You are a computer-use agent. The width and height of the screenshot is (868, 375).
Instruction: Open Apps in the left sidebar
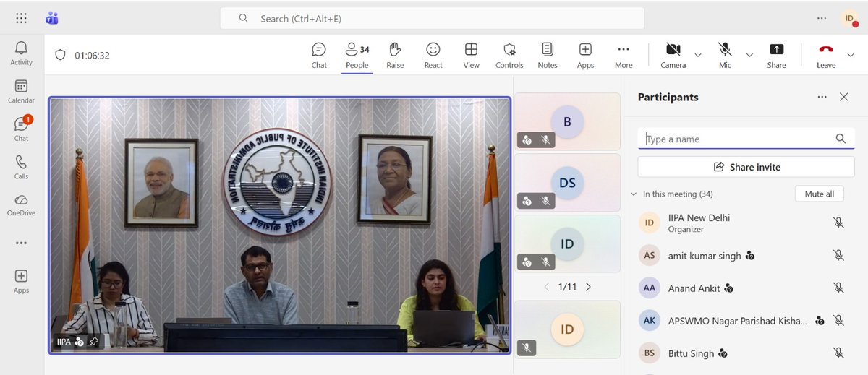tap(21, 281)
